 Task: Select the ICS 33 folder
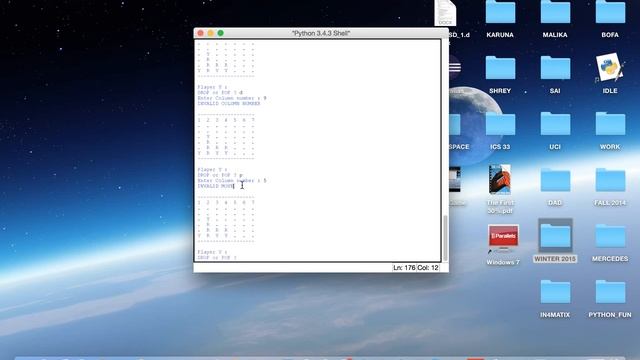point(500,124)
